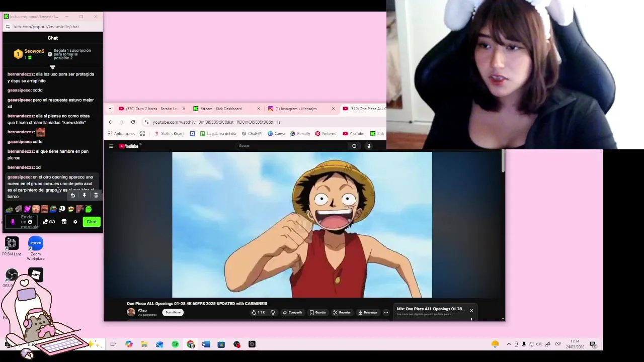Run search with the YouTube magnifier button
The height and width of the screenshot is (362, 644).
354,146
